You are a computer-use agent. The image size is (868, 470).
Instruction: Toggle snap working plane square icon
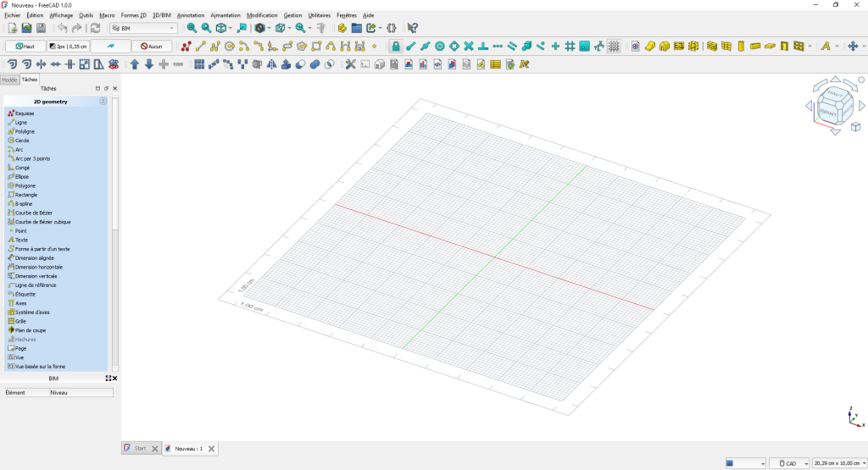(585, 47)
